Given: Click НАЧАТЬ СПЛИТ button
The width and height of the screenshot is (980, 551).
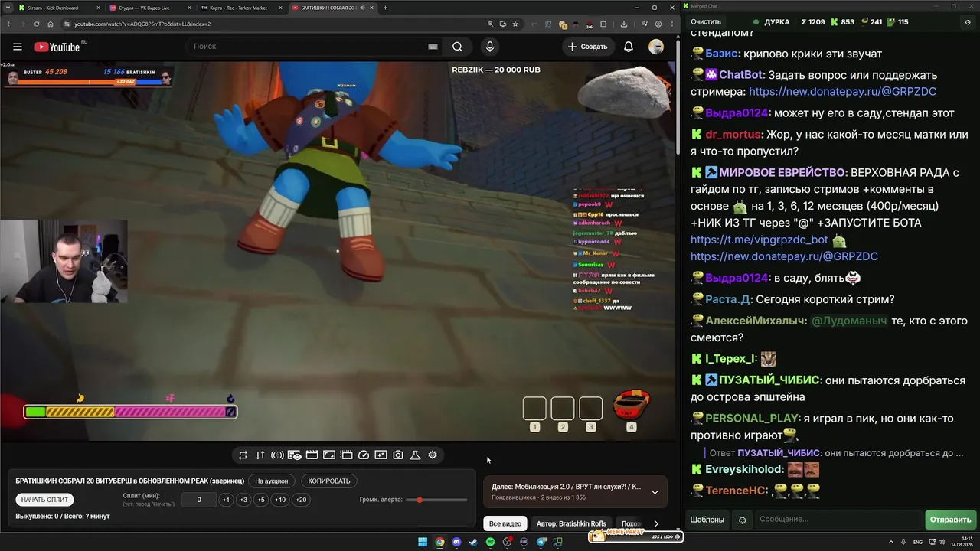Looking at the screenshot, I should (x=44, y=500).
